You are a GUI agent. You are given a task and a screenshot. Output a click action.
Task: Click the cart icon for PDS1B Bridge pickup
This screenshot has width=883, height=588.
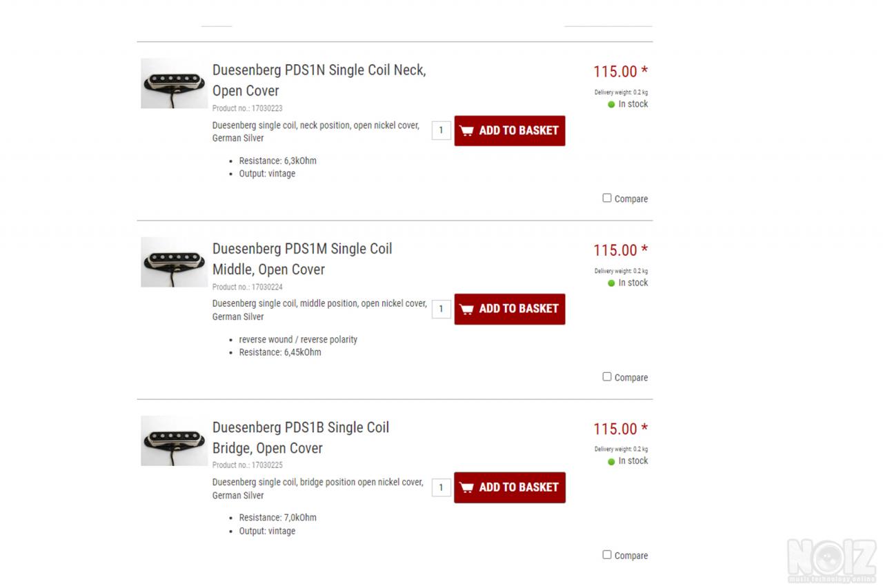(467, 487)
